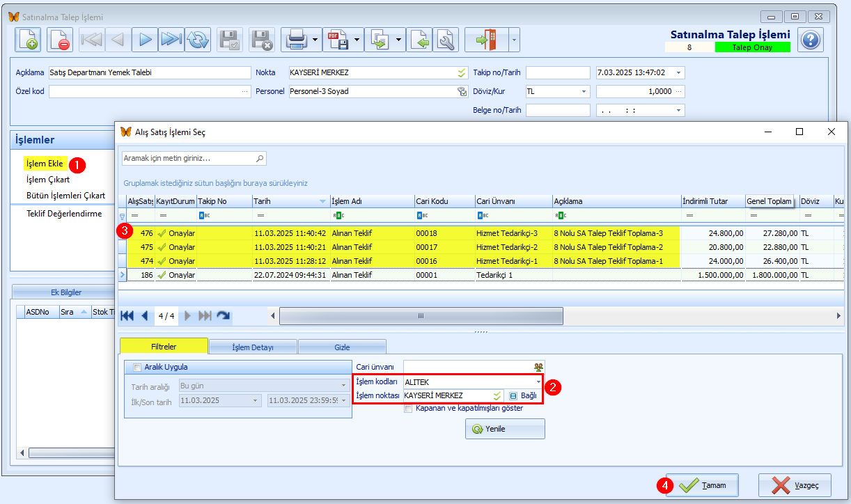Go to previous record in main toolbar
The image size is (851, 504).
[118, 40]
